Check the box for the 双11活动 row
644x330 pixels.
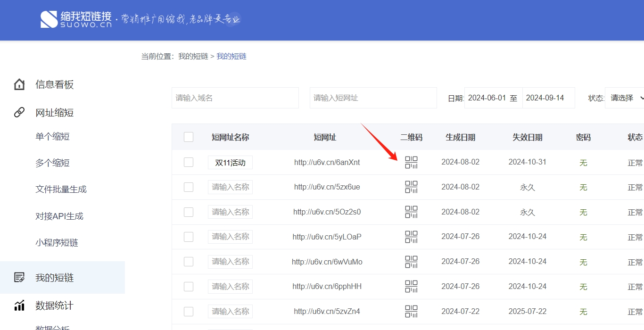coord(189,162)
